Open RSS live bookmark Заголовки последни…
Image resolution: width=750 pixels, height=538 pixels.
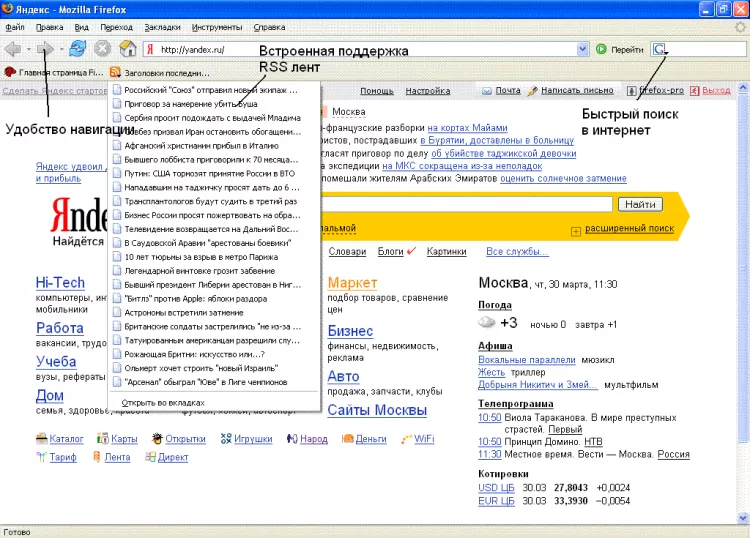point(160,73)
